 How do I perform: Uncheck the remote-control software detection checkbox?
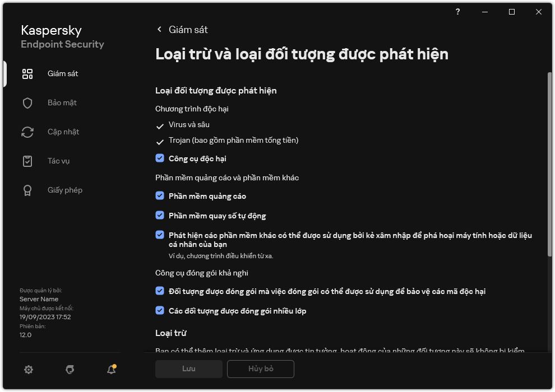click(x=160, y=235)
